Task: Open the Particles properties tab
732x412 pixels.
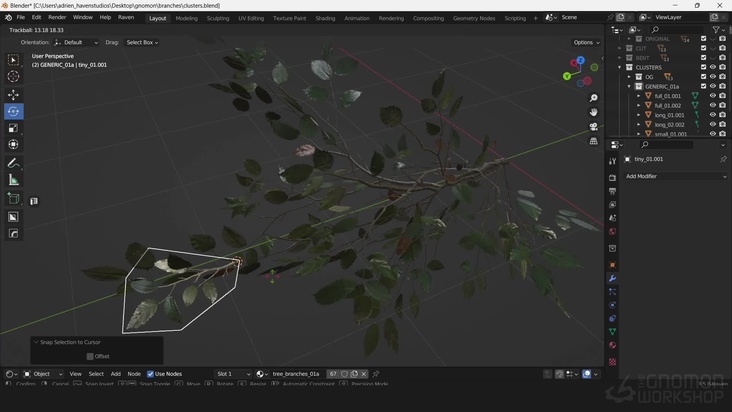Action: tap(612, 292)
